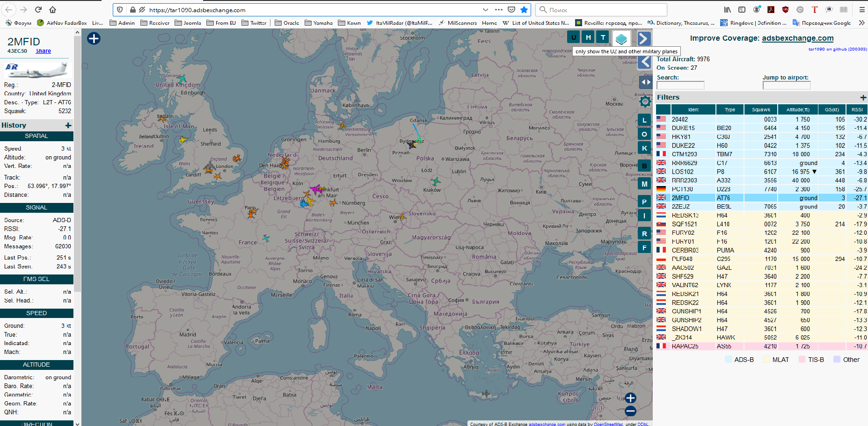The height and width of the screenshot is (426, 868).
Task: Toggle the T map button
Action: click(x=603, y=37)
